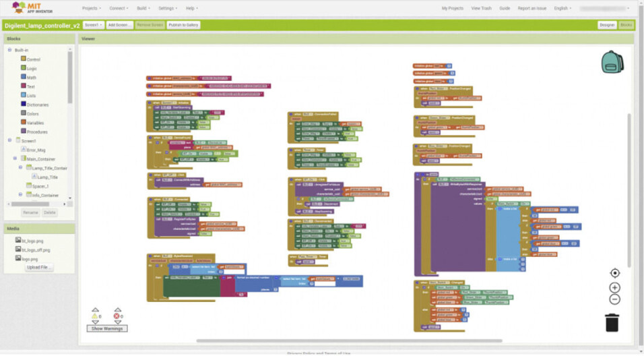This screenshot has height=356, width=644.
Task: Collapse the Screen1 tree node
Action: (x=9, y=140)
